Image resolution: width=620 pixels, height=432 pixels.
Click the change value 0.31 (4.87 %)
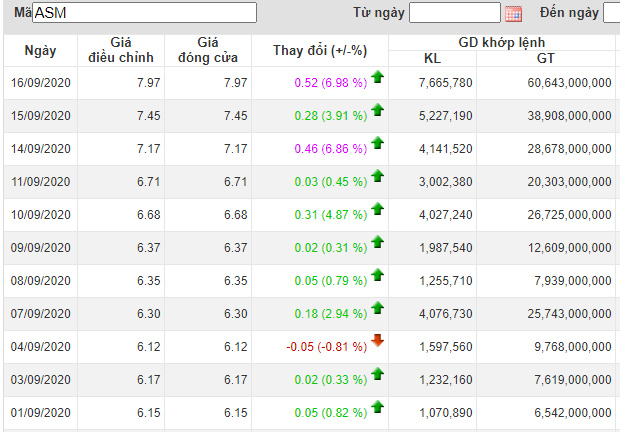pos(331,215)
